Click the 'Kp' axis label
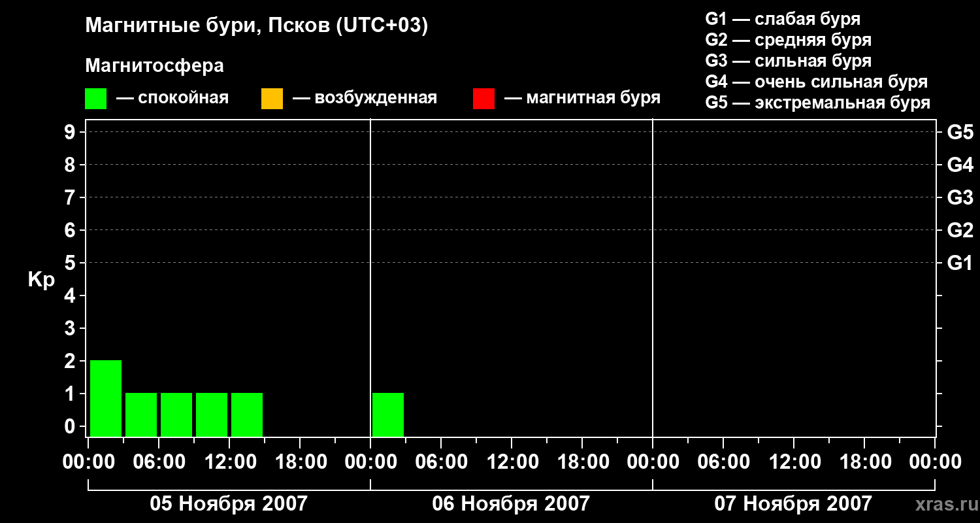The width and height of the screenshot is (980, 523). point(41,280)
